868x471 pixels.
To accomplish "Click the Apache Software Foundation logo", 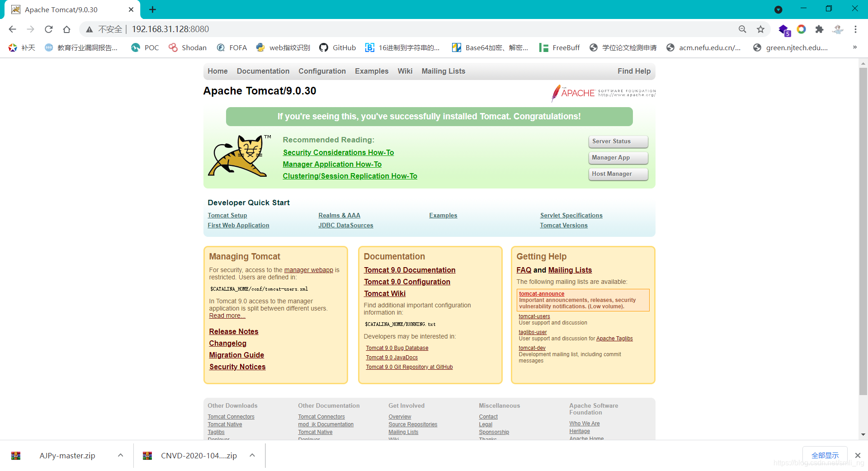I will (x=604, y=93).
